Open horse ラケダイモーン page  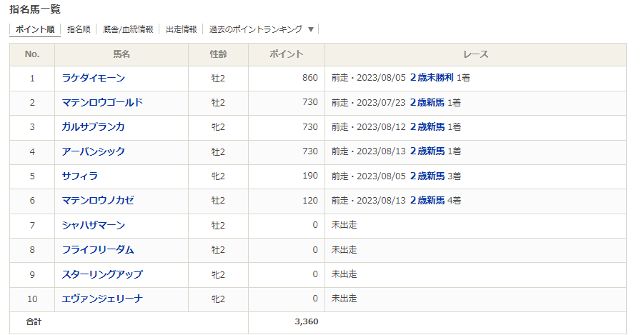(94, 78)
